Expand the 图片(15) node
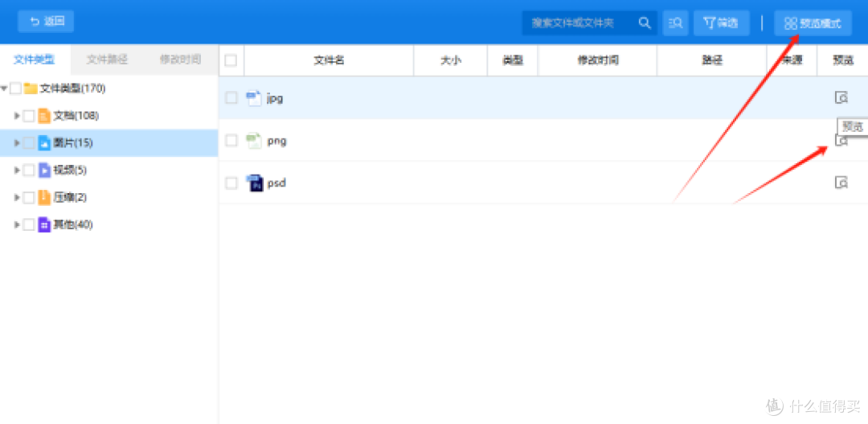 click(x=17, y=143)
